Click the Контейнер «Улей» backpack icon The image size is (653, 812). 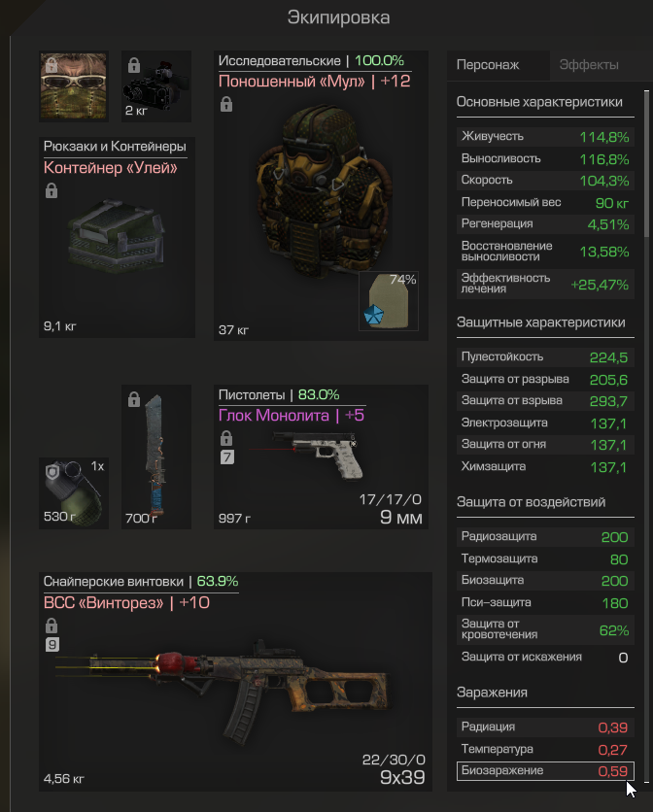coord(118,237)
